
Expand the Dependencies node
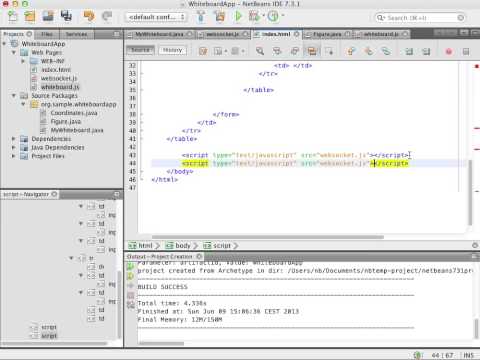[14, 139]
